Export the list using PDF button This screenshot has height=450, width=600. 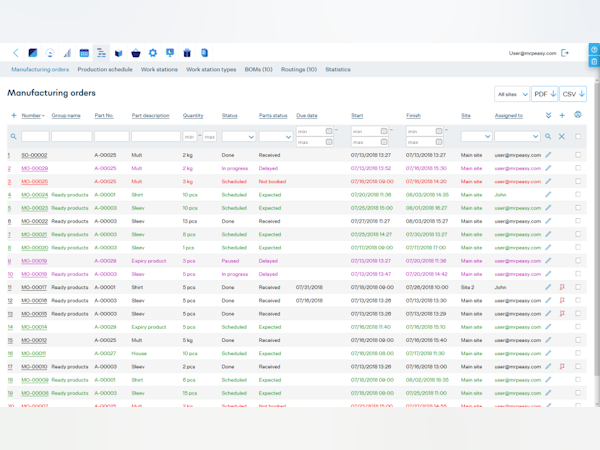tap(544, 94)
